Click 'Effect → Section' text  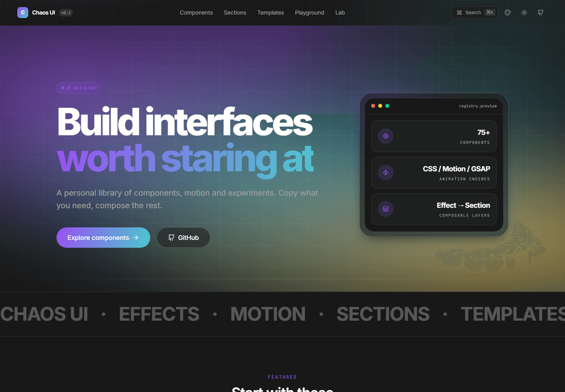(463, 205)
